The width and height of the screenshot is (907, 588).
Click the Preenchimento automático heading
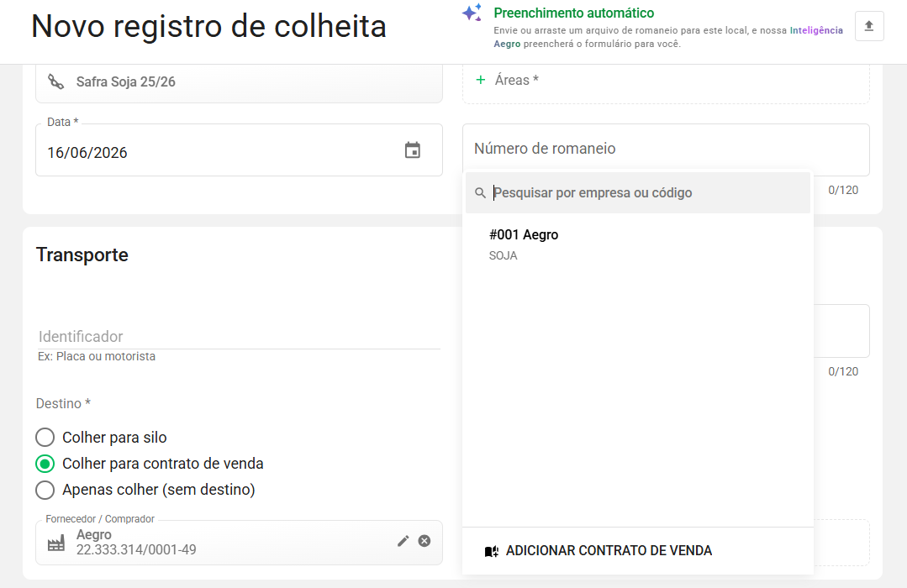(574, 13)
